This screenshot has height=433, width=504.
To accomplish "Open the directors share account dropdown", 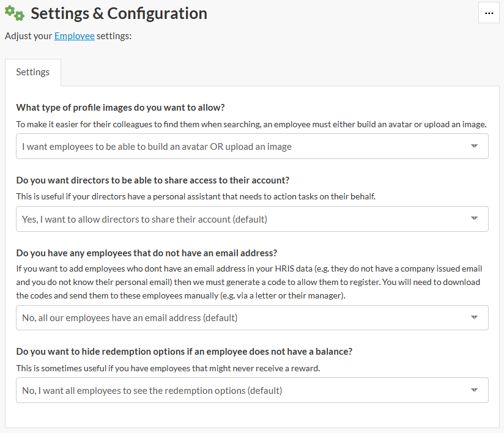I will coord(245,219).
